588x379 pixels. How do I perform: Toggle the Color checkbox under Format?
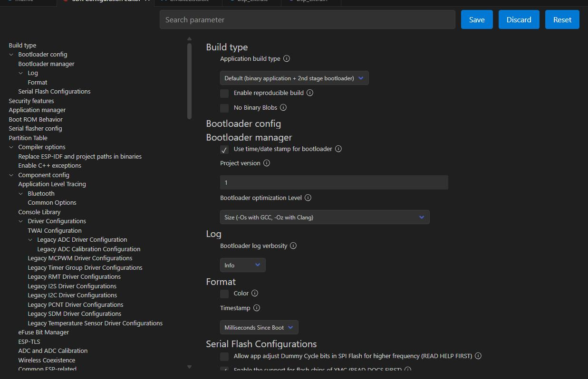pos(224,294)
